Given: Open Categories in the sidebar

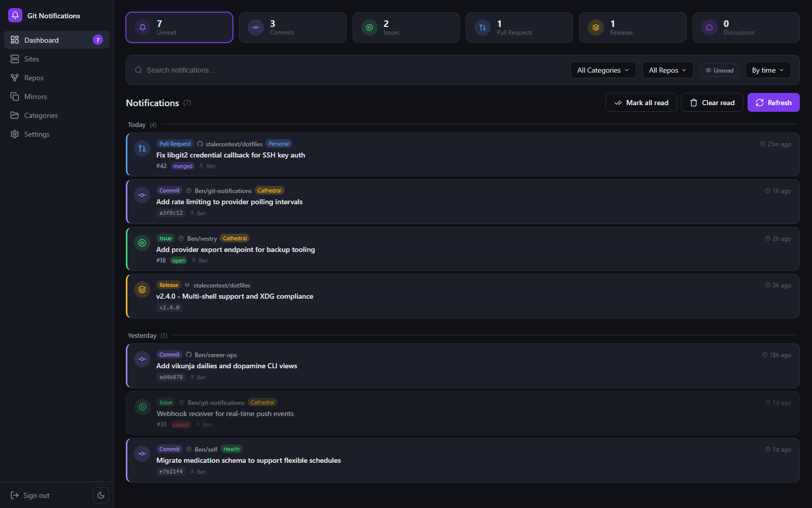Looking at the screenshot, I should [x=56, y=115].
